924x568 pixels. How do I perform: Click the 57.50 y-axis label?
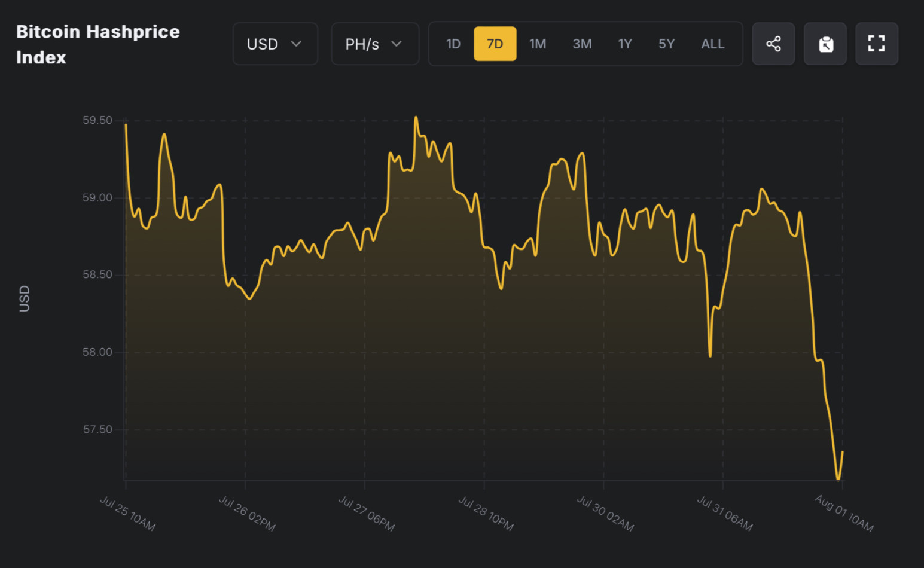coord(97,429)
